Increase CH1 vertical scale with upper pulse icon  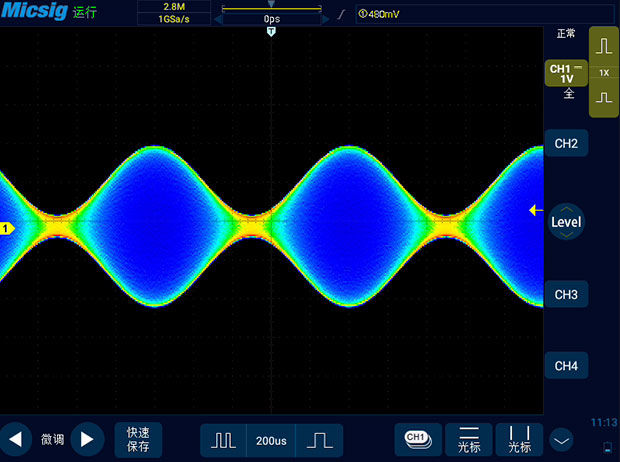[602, 46]
